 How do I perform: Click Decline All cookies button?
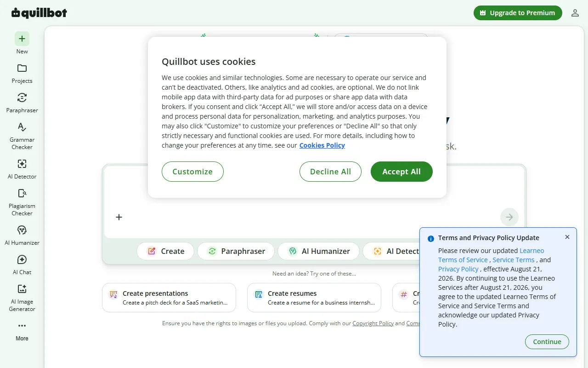(330, 172)
